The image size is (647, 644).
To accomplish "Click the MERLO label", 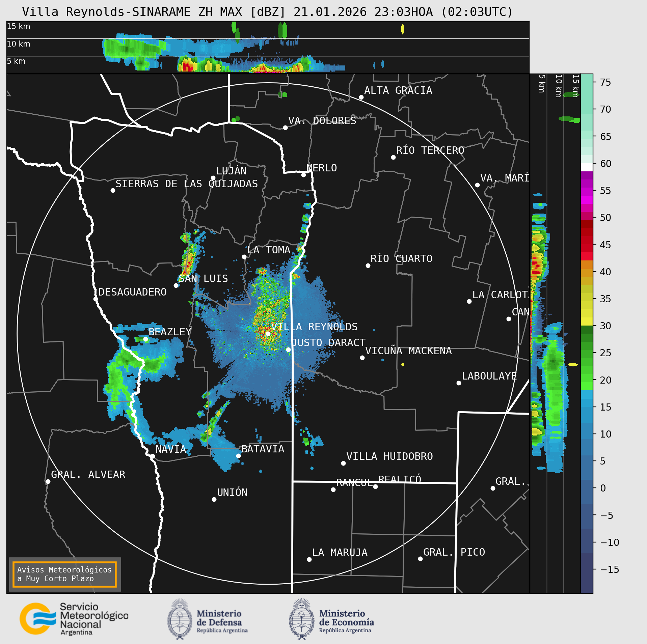I will pyautogui.click(x=322, y=168).
